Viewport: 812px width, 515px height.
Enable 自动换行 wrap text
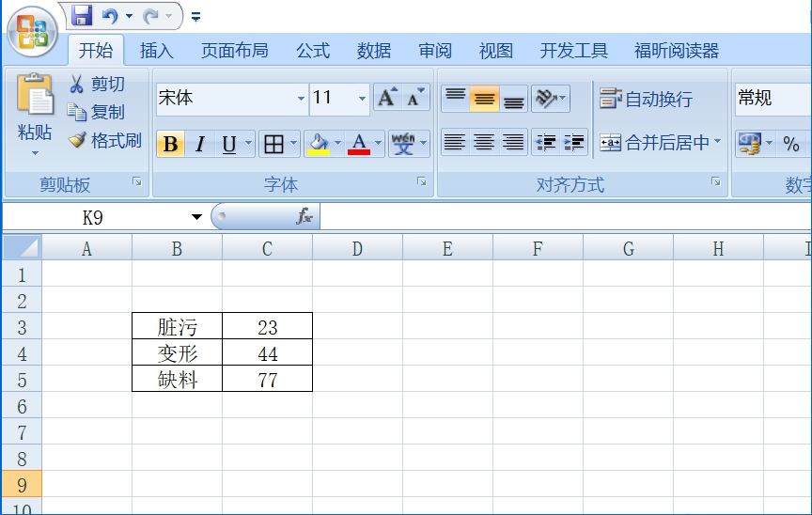pyautogui.click(x=647, y=99)
